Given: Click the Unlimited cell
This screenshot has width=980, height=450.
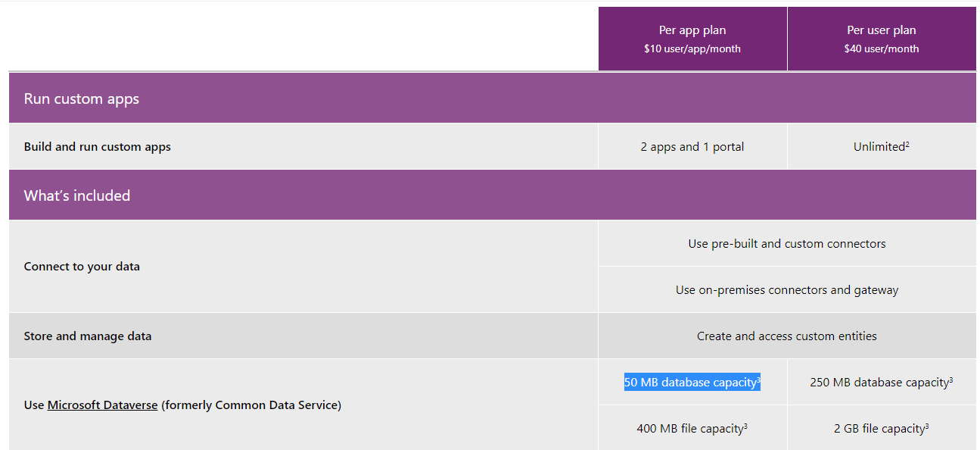Looking at the screenshot, I should pos(882,147).
